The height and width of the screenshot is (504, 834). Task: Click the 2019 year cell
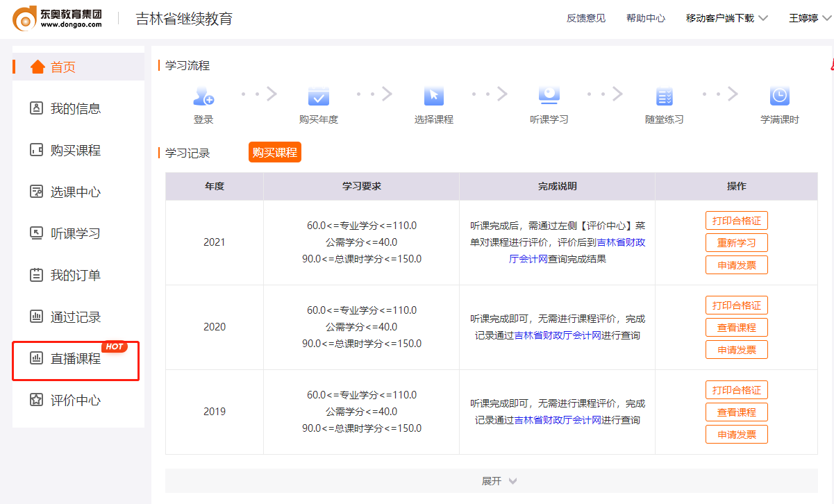click(215, 412)
